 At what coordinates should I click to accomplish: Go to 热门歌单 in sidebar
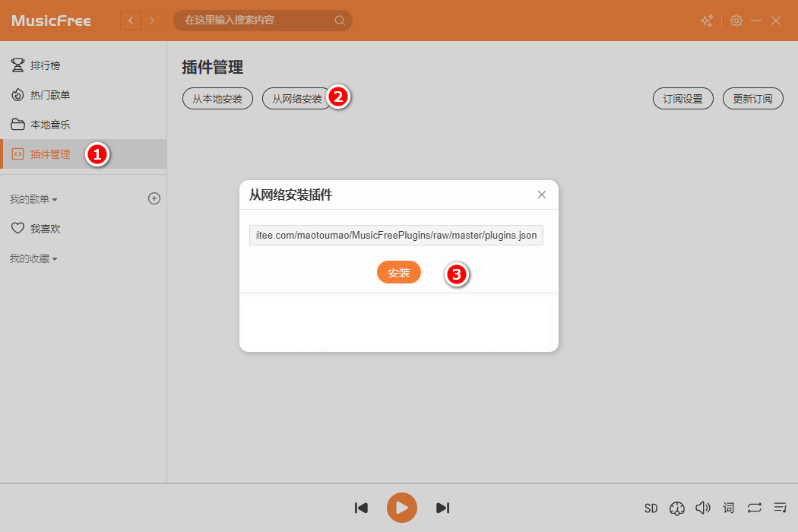point(49,95)
